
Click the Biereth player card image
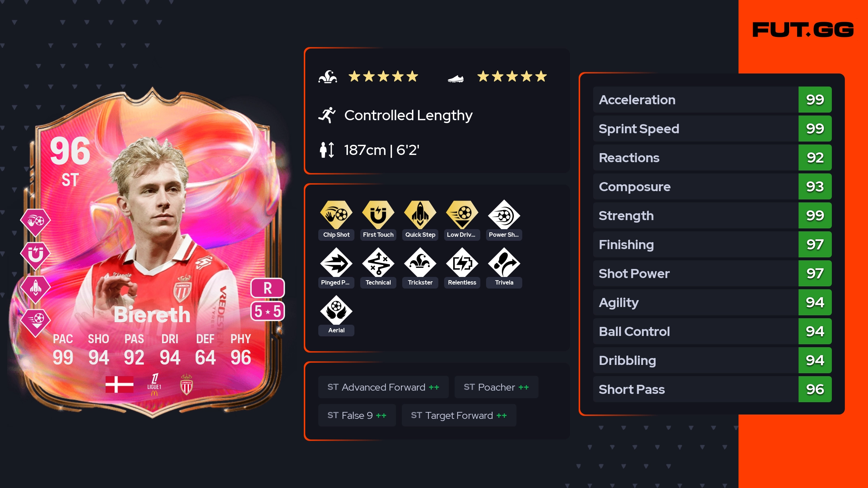[x=152, y=253]
